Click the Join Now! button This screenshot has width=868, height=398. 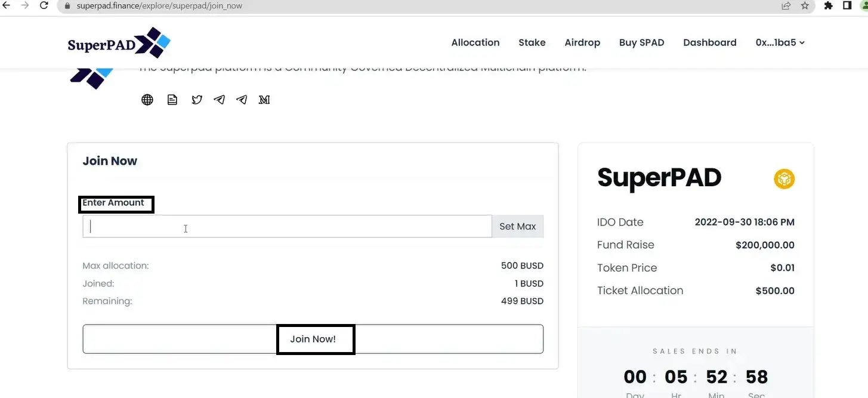pyautogui.click(x=313, y=339)
